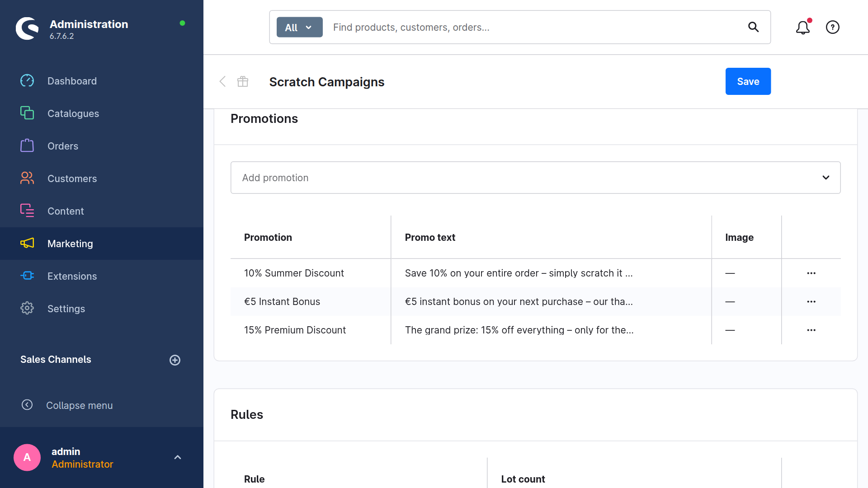Open the Content layout icon

[27, 211]
